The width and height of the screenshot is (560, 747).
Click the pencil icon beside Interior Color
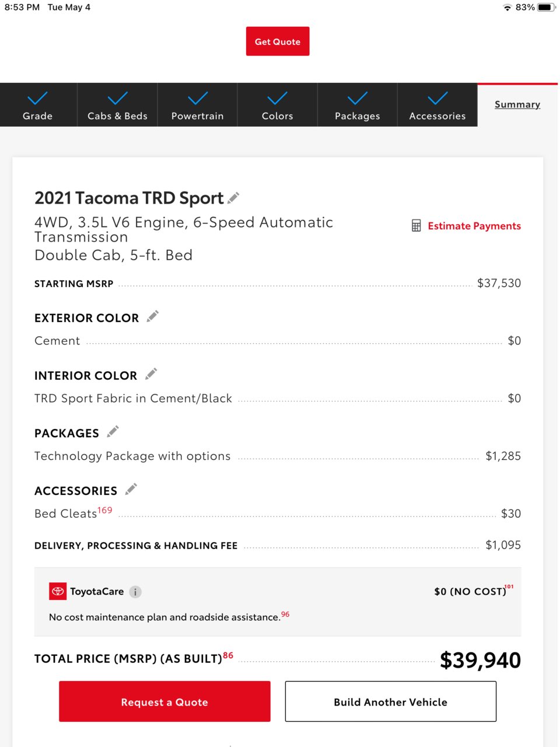[x=151, y=374]
